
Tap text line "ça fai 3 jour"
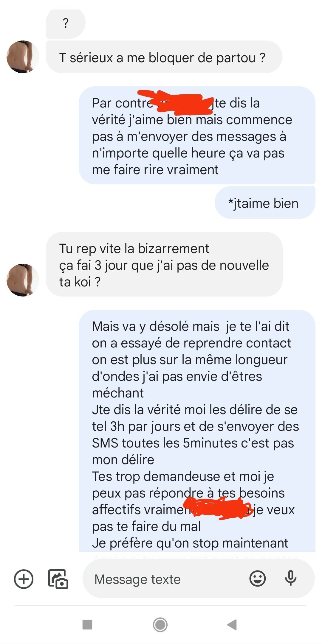[x=164, y=265]
